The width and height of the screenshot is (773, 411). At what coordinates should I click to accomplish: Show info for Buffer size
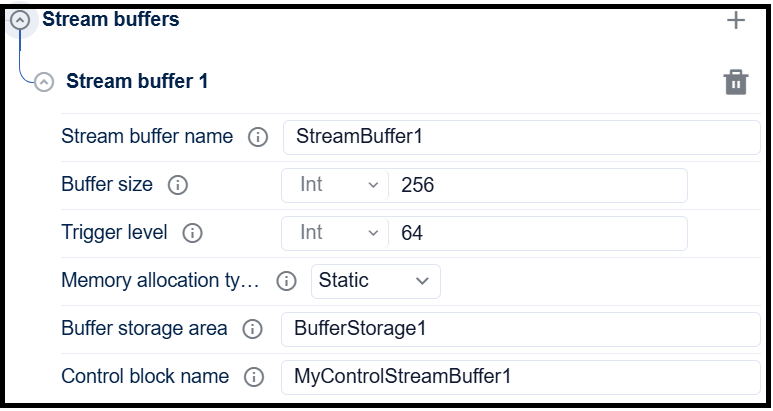pyautogui.click(x=178, y=185)
